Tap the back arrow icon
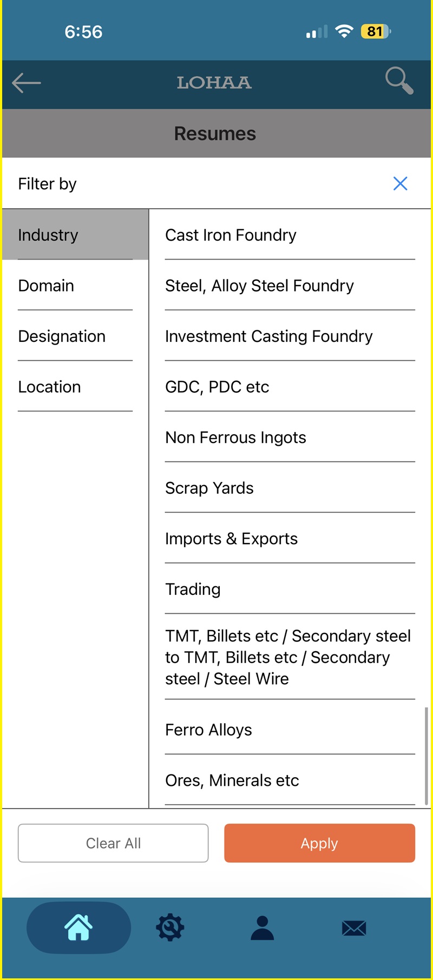 [x=27, y=83]
